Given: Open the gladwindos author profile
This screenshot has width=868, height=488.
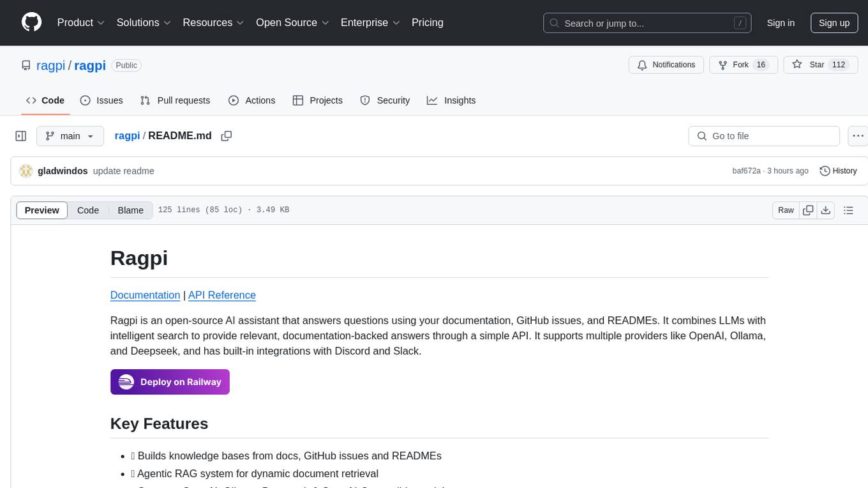Looking at the screenshot, I should point(63,171).
